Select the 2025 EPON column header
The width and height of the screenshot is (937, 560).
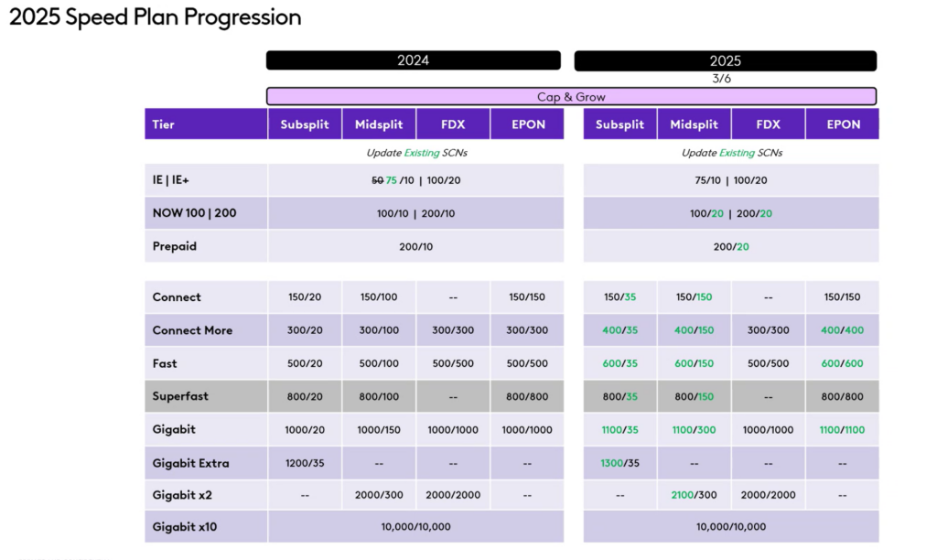pos(843,124)
